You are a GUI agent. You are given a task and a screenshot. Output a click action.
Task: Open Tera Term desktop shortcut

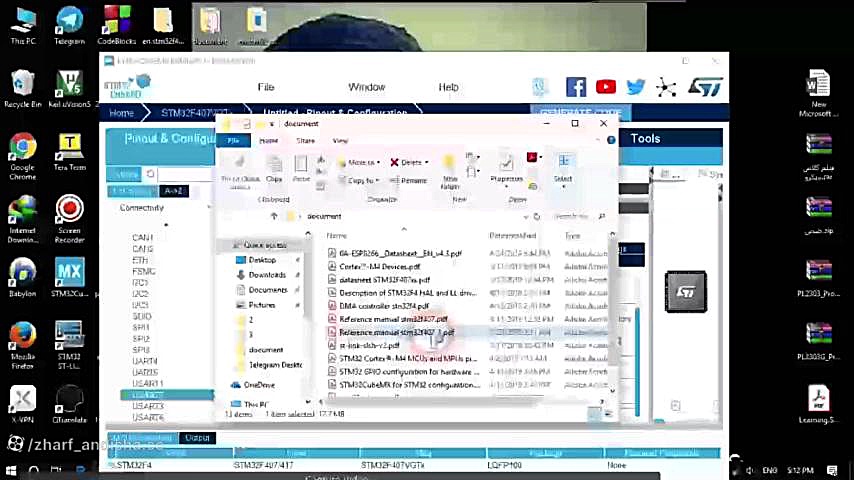click(70, 153)
